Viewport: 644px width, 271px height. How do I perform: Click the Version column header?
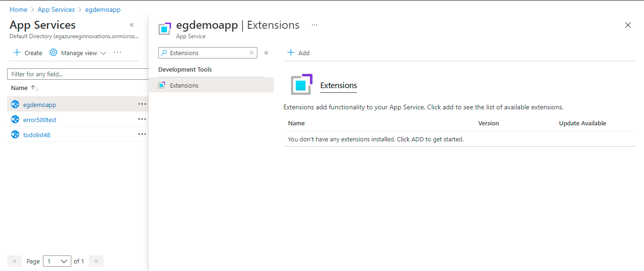click(488, 123)
